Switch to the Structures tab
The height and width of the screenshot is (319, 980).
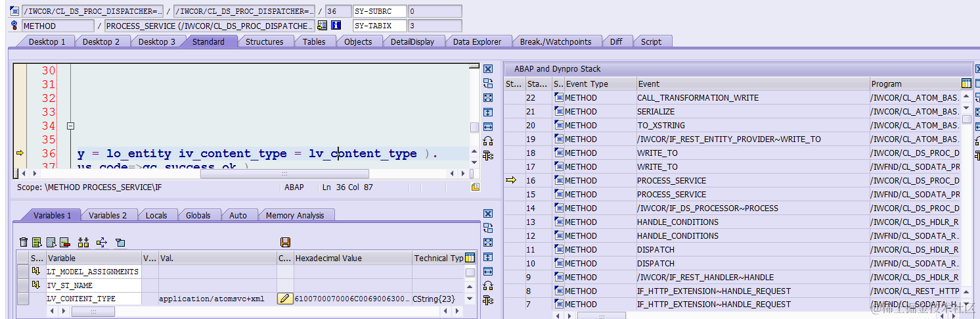pos(264,41)
